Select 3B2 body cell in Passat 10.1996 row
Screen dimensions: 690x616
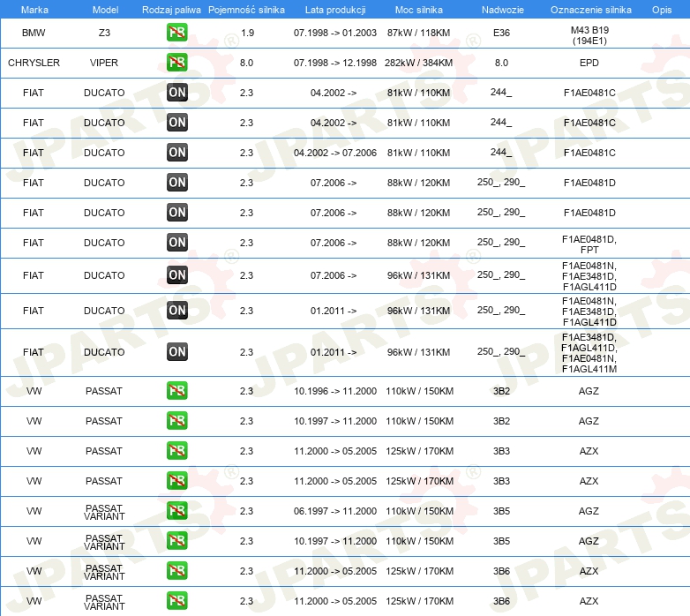(501, 391)
